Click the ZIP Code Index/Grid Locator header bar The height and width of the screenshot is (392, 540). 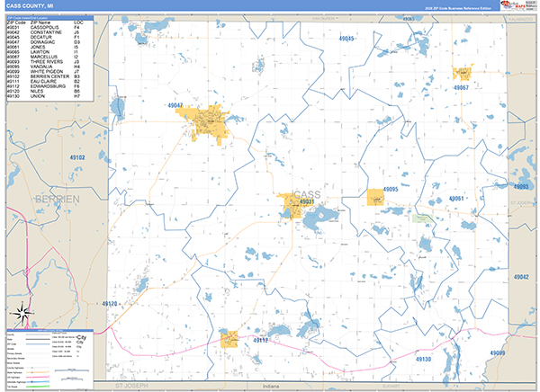pyautogui.click(x=49, y=18)
